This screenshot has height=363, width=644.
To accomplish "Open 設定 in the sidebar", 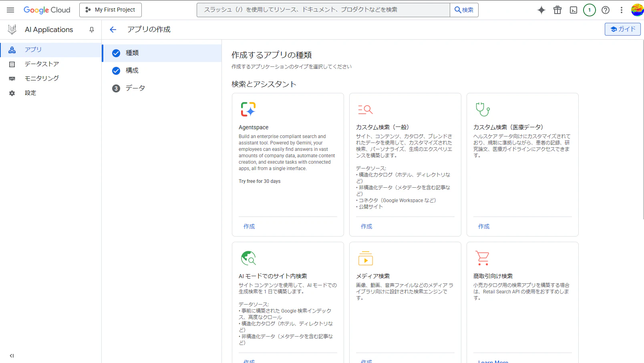I will tap(51, 93).
